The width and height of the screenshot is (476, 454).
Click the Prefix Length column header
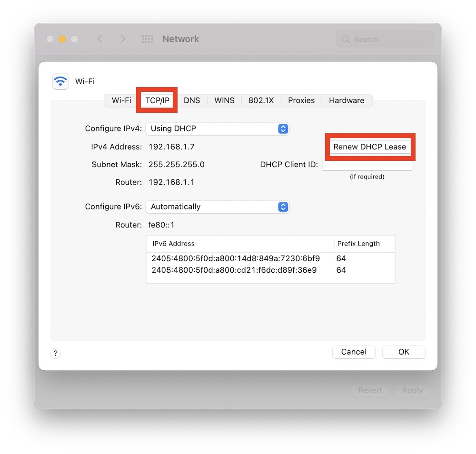coord(364,244)
